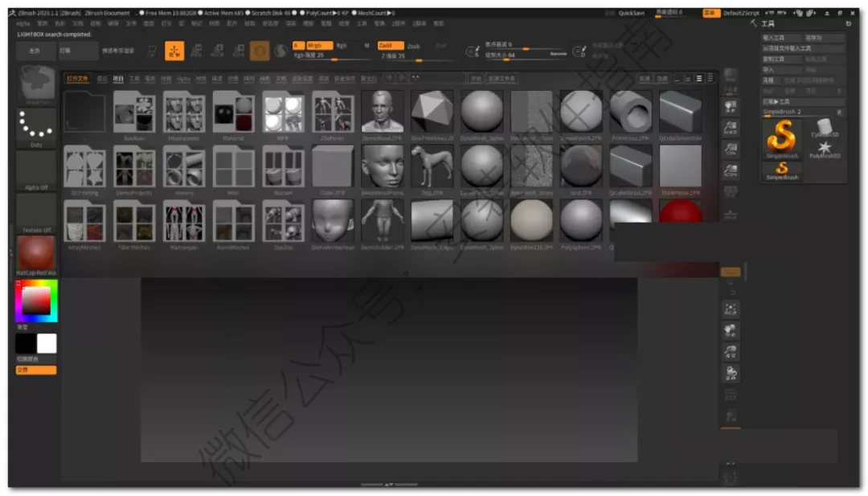Click the Zoom2D magnifier icon in right shelf
This screenshot has height=496, width=868.
pyautogui.click(x=731, y=128)
